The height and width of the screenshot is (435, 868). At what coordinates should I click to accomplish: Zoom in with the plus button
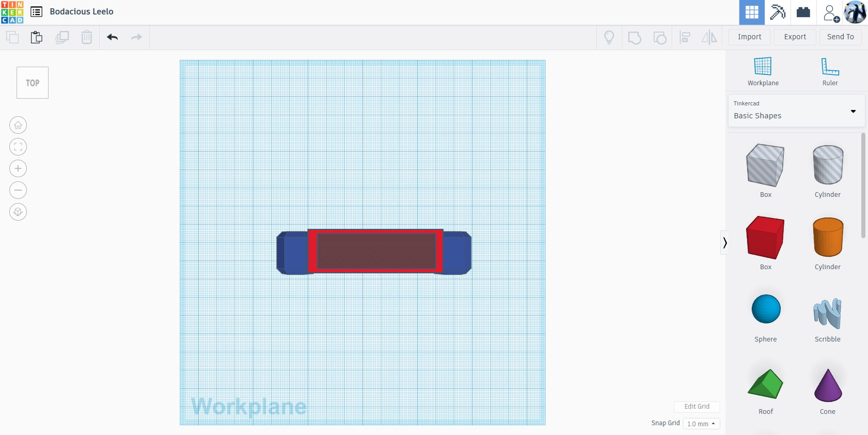18,168
